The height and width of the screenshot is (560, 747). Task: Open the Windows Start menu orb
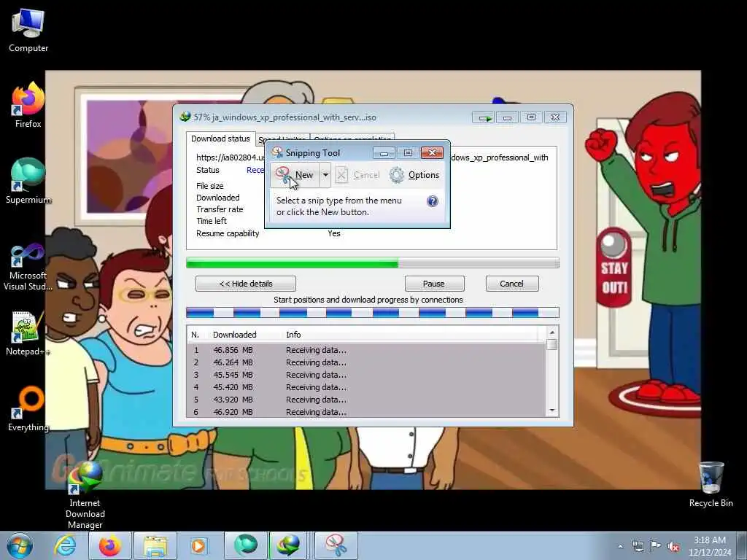[x=20, y=545]
